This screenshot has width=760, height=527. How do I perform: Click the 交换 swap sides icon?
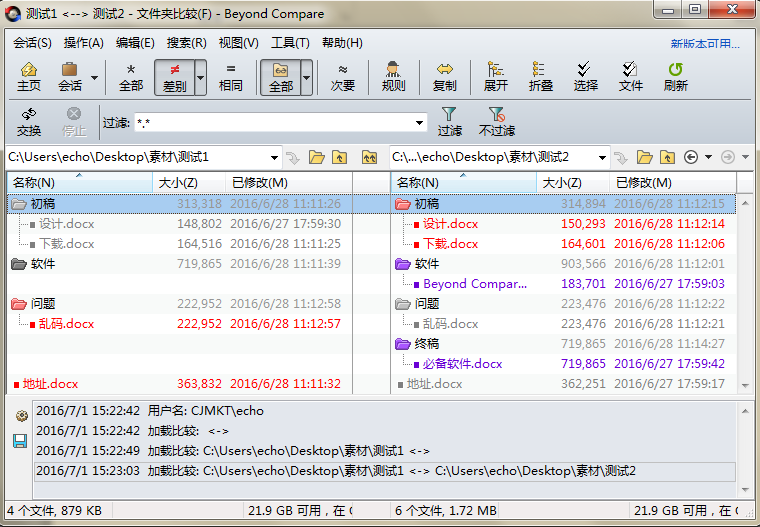click(x=29, y=122)
